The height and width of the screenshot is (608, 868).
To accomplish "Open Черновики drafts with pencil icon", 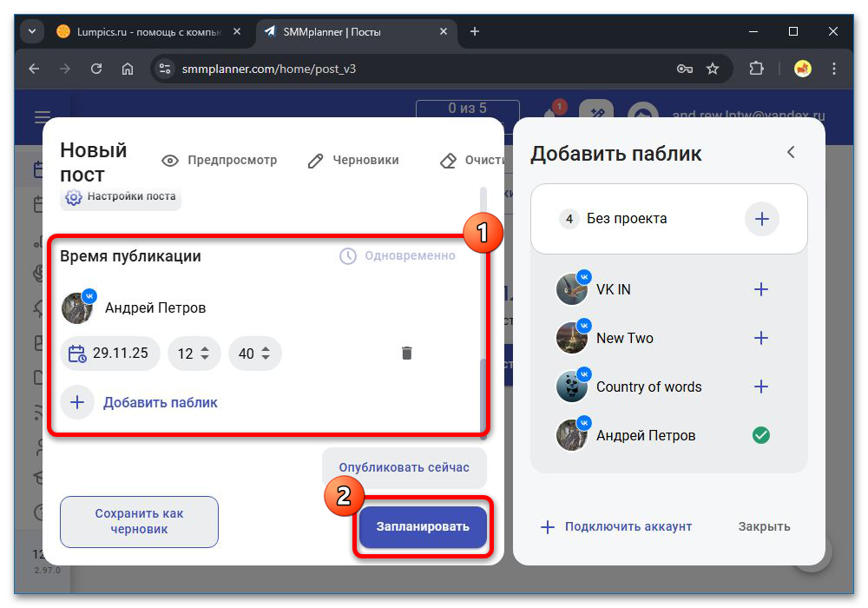I will (353, 161).
